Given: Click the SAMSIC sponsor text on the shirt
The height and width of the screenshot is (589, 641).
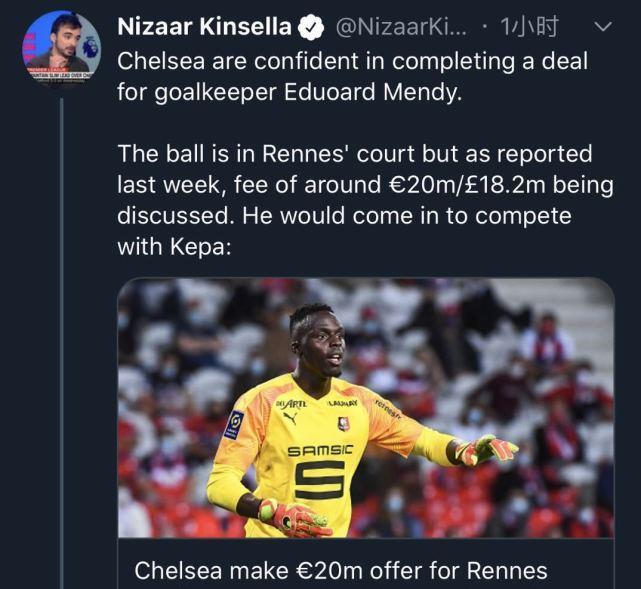Looking at the screenshot, I should coord(320,450).
